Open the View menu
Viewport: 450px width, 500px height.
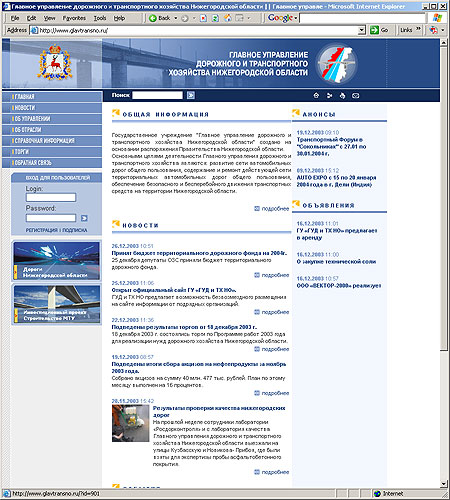click(x=49, y=18)
